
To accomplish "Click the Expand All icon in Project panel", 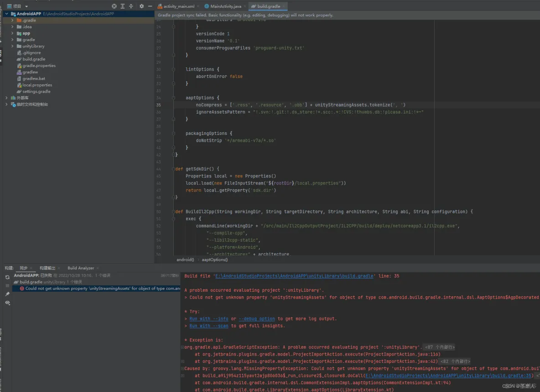I will [x=123, y=6].
